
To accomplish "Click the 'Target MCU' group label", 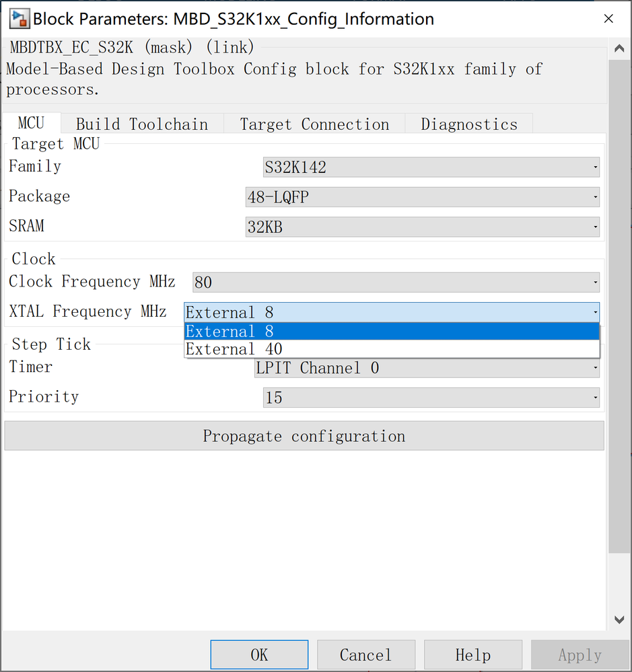I will pyautogui.click(x=56, y=143).
